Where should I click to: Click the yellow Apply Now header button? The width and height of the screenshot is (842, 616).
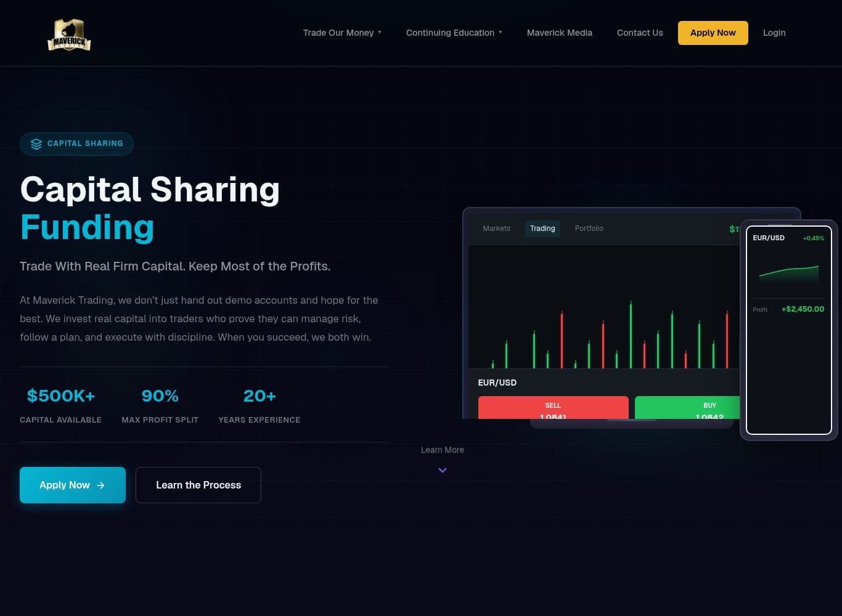click(713, 33)
